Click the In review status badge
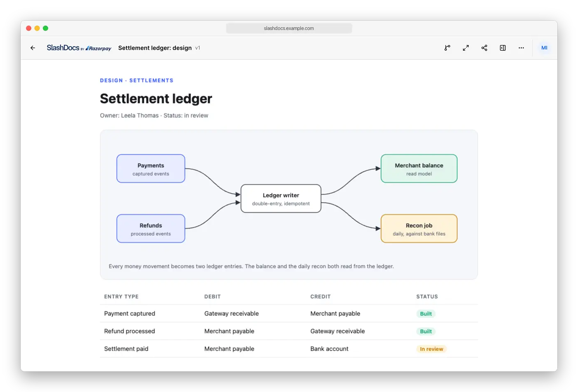The width and height of the screenshot is (578, 392). click(431, 349)
